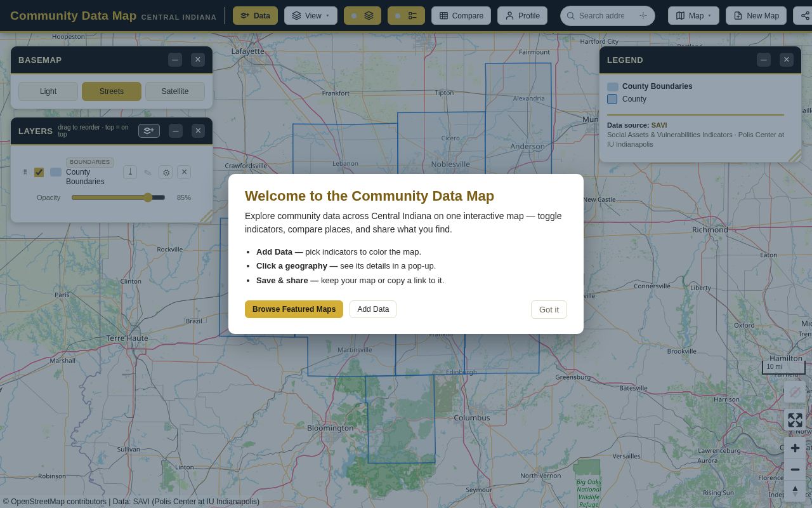Image resolution: width=812 pixels, height=508 pixels.
Task: Click the County Boundaries drag handle
Action: tap(25, 172)
